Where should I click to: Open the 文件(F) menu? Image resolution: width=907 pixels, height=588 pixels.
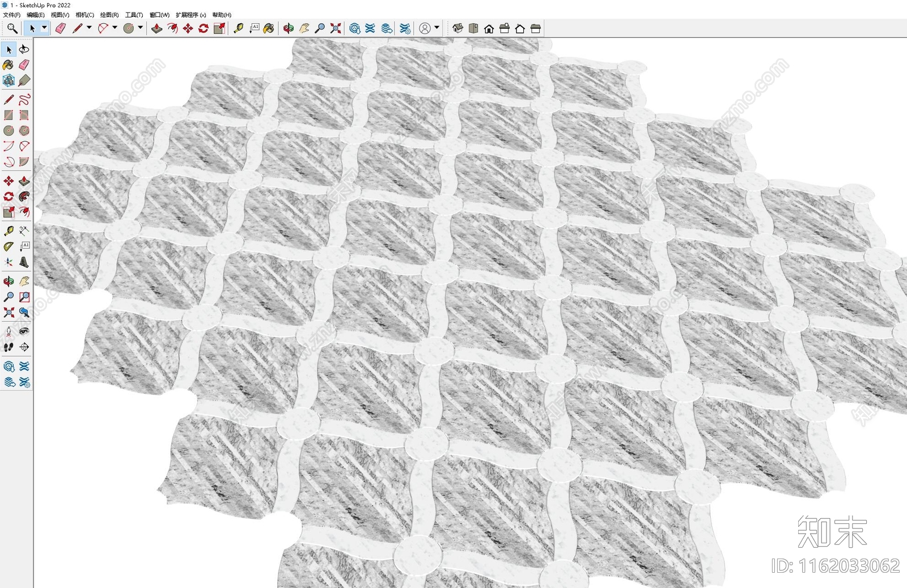point(12,15)
